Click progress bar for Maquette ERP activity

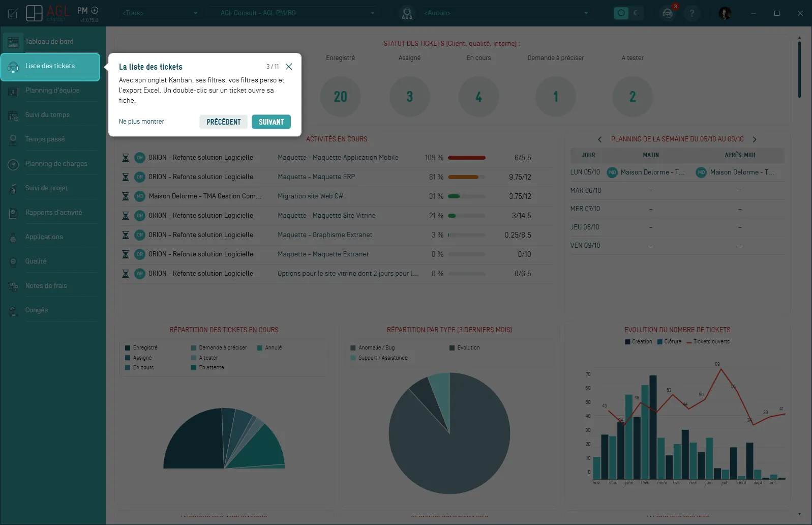pyautogui.click(x=467, y=177)
